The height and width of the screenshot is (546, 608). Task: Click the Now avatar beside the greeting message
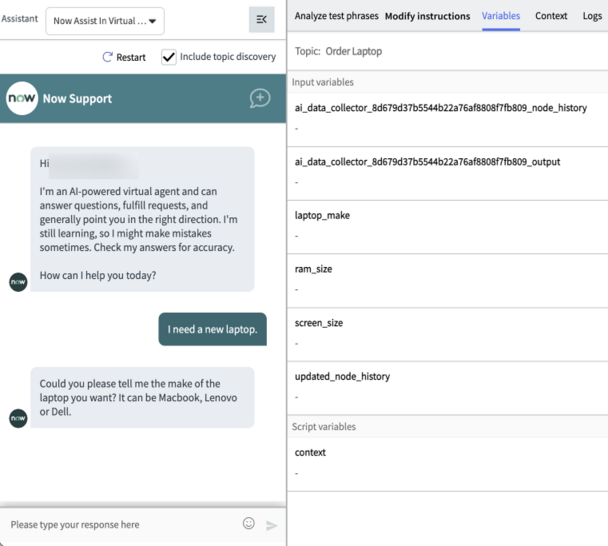click(18, 282)
